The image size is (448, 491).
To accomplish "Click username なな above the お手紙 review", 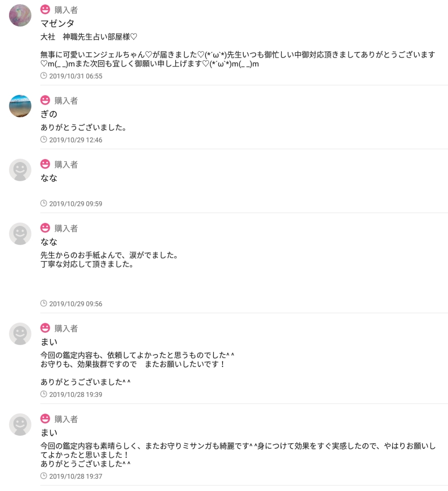I will 49,242.
